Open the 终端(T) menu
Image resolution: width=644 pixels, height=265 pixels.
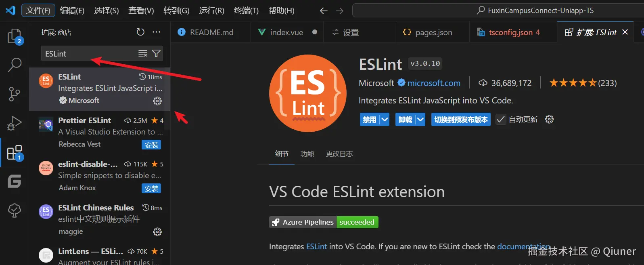coord(246,11)
